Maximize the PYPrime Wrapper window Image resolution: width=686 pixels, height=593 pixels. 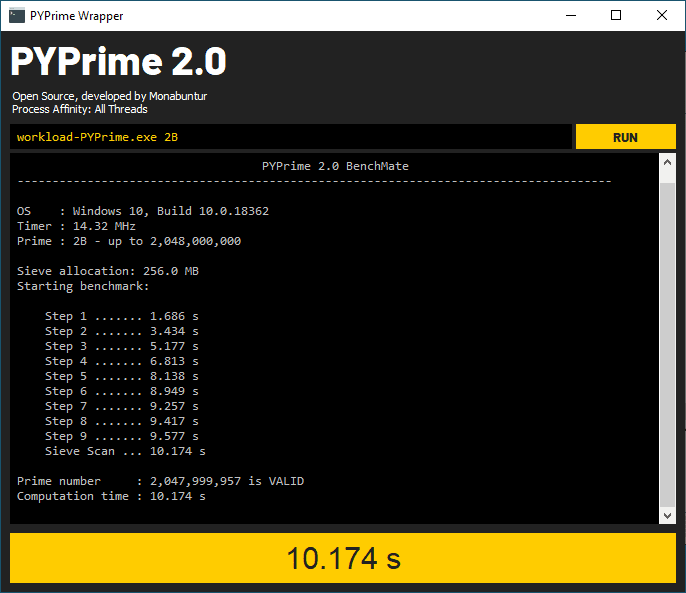[616, 16]
